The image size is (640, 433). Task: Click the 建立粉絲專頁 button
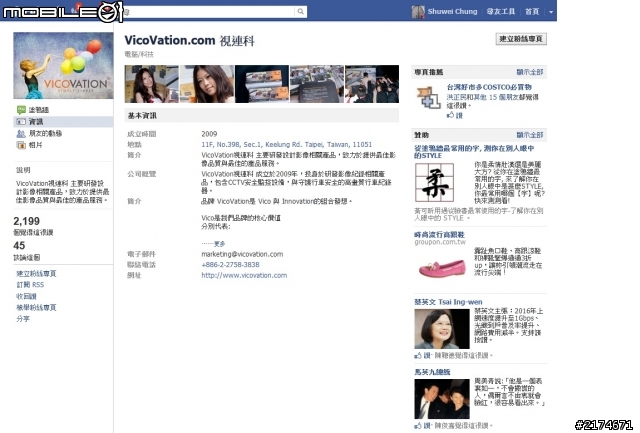(521, 39)
